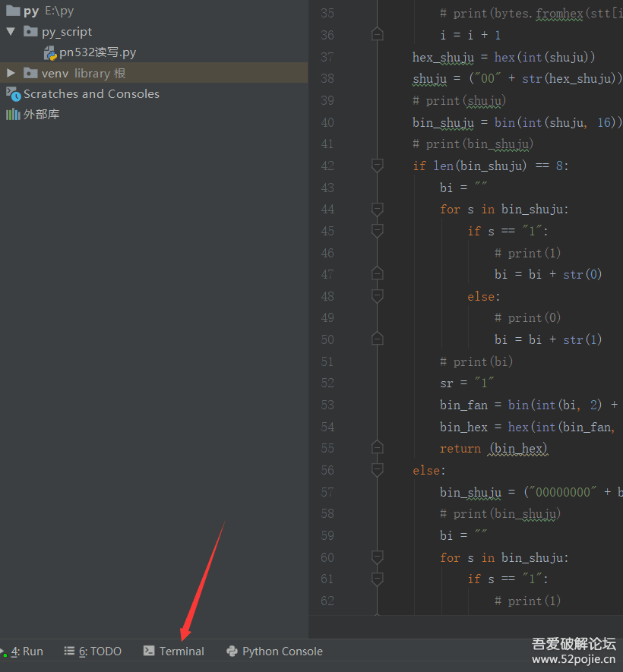The image size is (623, 672).
Task: Click '# print(bin_shuju)' on line 58
Action: point(501,514)
